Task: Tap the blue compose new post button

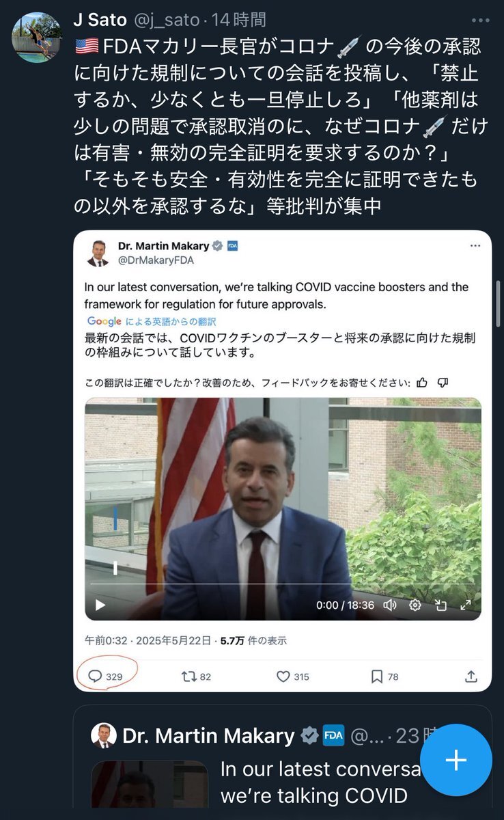Action: point(456,760)
